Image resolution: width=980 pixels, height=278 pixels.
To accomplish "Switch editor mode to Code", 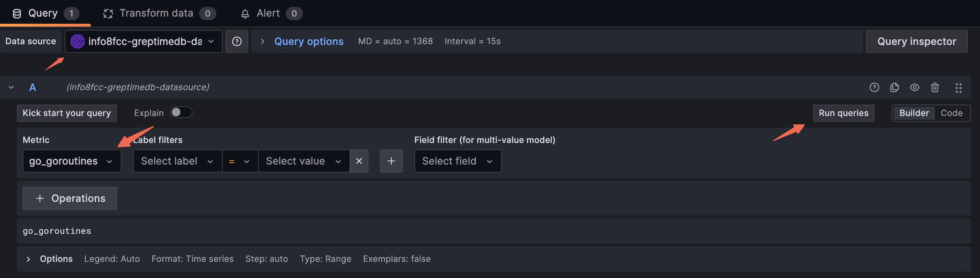I will [951, 113].
